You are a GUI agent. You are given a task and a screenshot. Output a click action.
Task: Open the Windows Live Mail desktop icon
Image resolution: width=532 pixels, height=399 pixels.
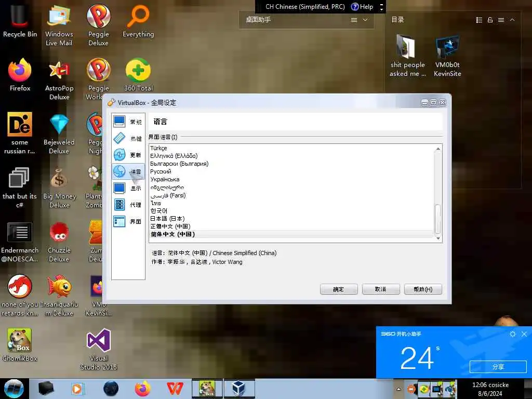59,25
